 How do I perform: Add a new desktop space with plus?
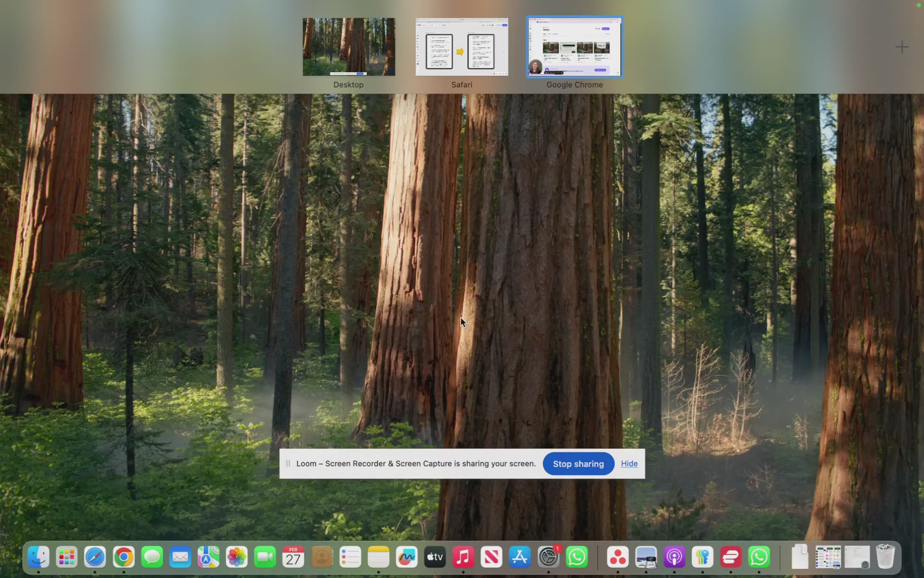tap(902, 47)
